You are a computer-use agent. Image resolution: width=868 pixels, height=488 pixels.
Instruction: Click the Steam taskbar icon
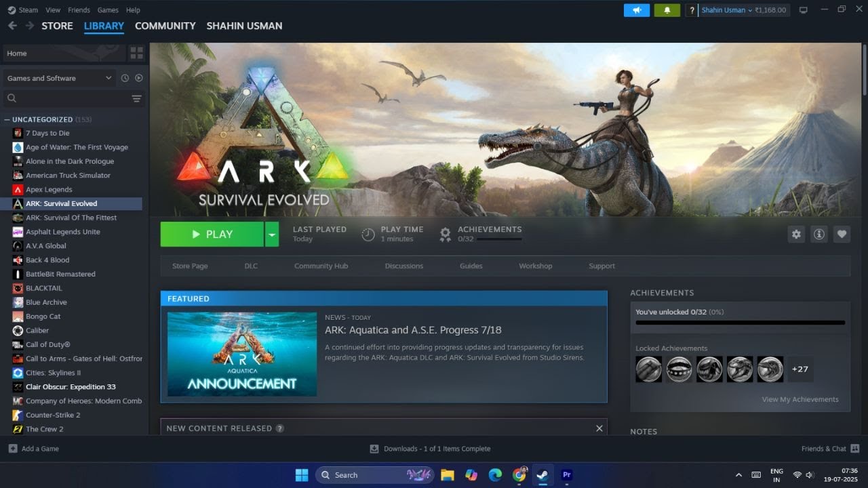pyautogui.click(x=543, y=475)
